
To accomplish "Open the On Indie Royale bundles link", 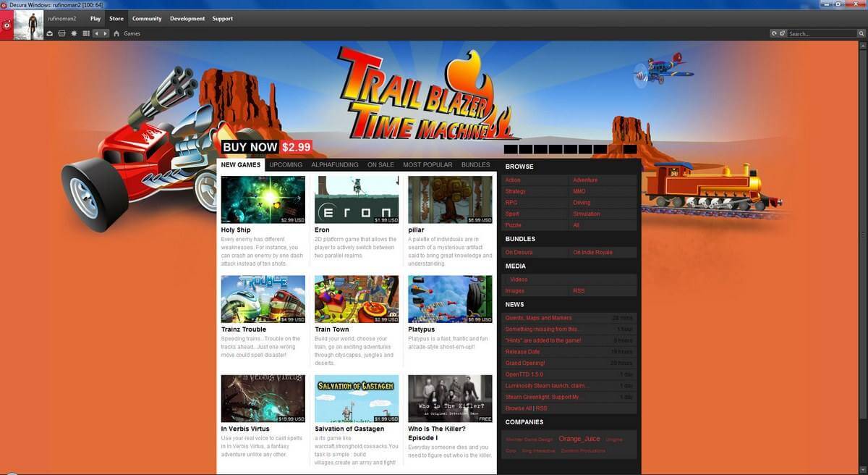I will coord(592,252).
